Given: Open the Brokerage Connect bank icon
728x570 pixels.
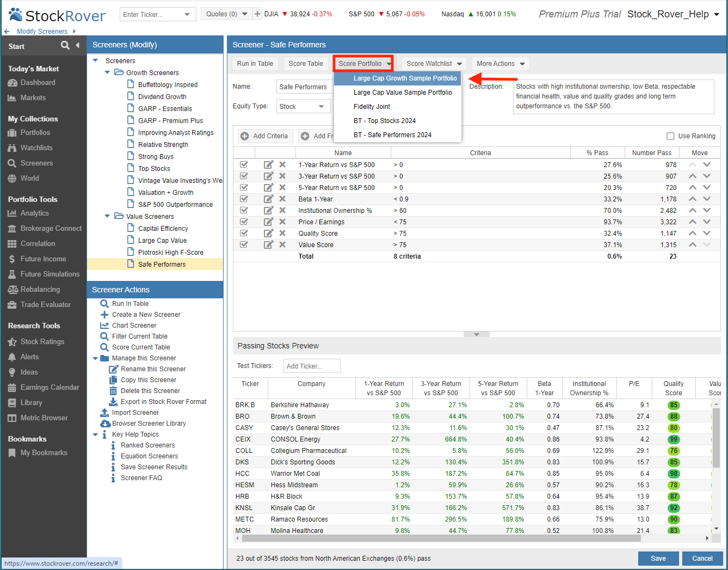Looking at the screenshot, I should [13, 229].
